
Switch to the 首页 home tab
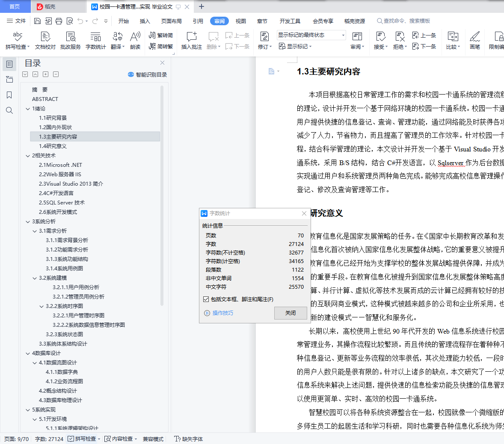pyautogui.click(x=15, y=6)
